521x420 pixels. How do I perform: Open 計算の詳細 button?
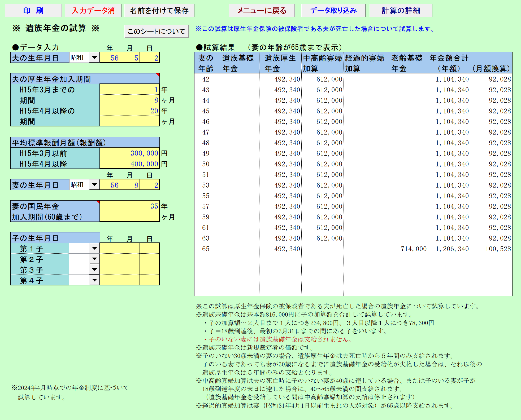click(401, 11)
